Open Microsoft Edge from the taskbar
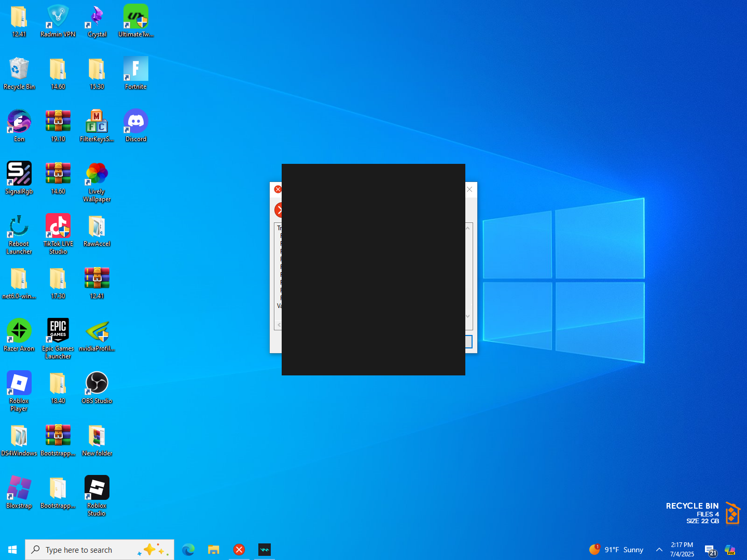Viewport: 747px width, 560px height. [188, 550]
